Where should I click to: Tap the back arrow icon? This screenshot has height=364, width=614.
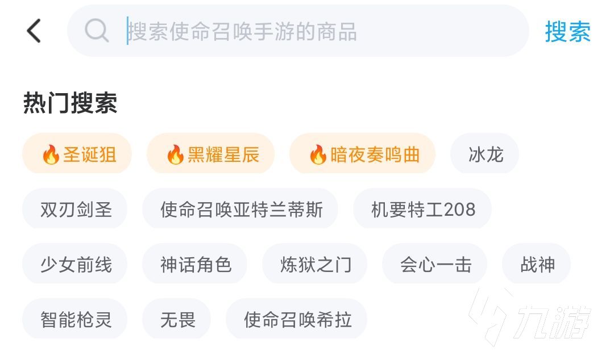coord(34,31)
